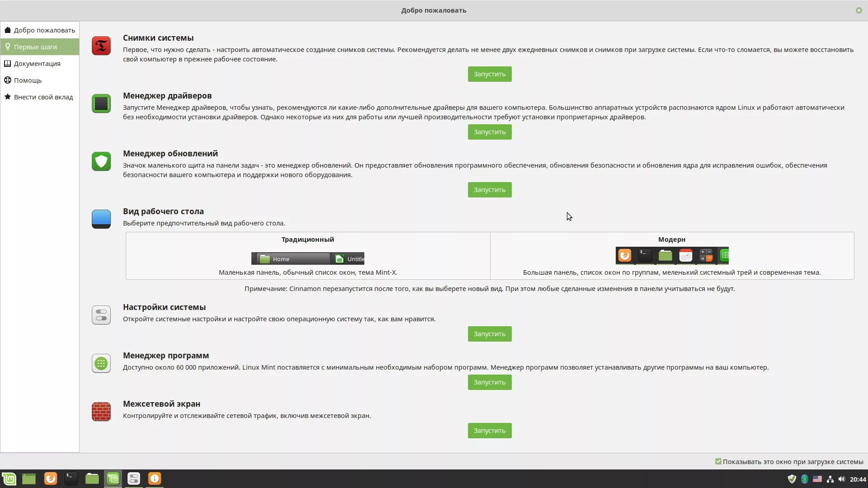
Task: Select the Traditional desktop layout
Action: (x=307, y=256)
